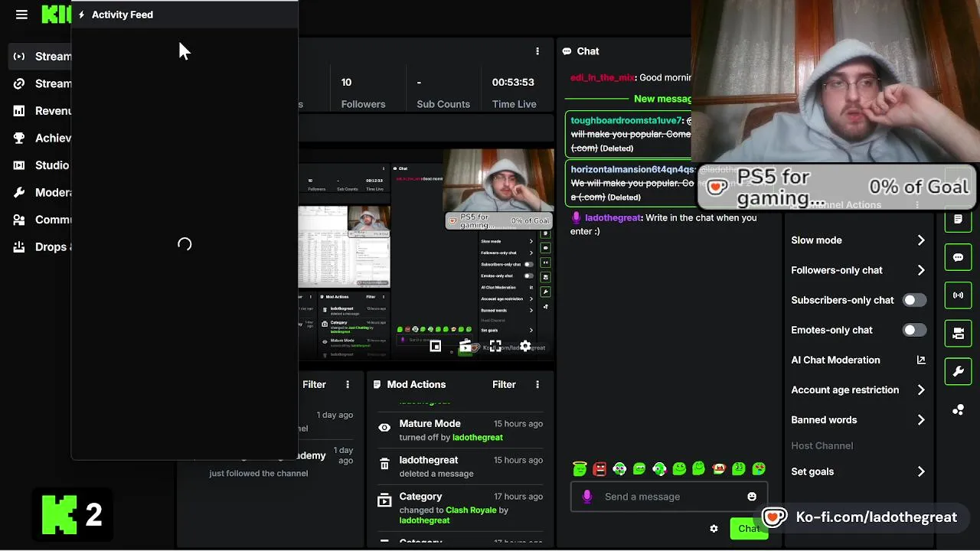Select the red square emote
The width and height of the screenshot is (980, 551).
tap(599, 468)
